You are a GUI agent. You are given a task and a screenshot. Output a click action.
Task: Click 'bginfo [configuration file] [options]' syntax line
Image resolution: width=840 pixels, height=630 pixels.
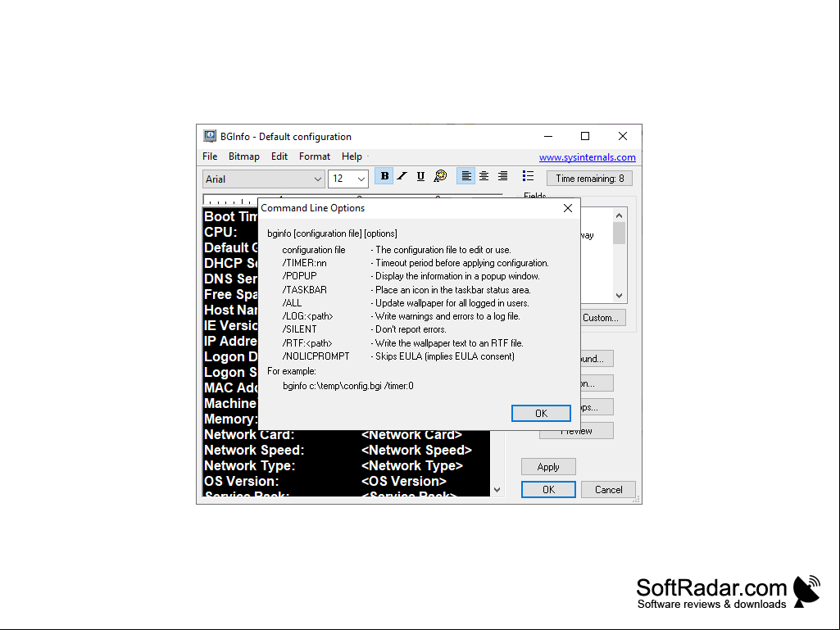pyautogui.click(x=332, y=233)
